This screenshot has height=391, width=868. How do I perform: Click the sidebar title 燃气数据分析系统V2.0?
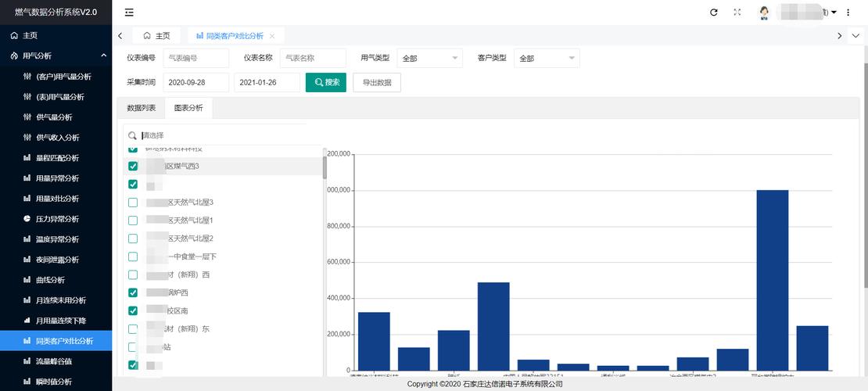click(56, 13)
